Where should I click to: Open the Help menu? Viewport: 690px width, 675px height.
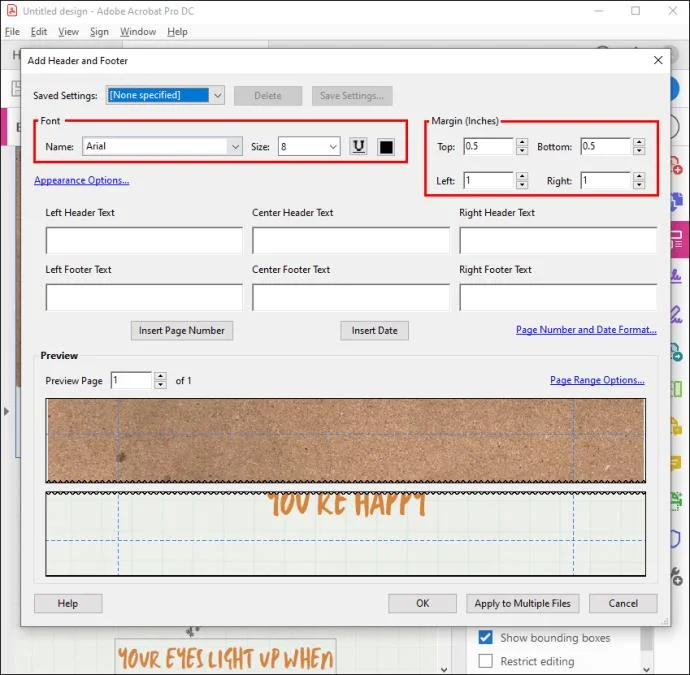[177, 32]
